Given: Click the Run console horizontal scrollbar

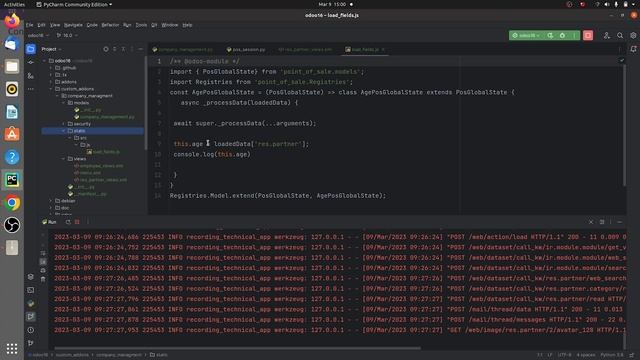Looking at the screenshot, I should [237, 348].
